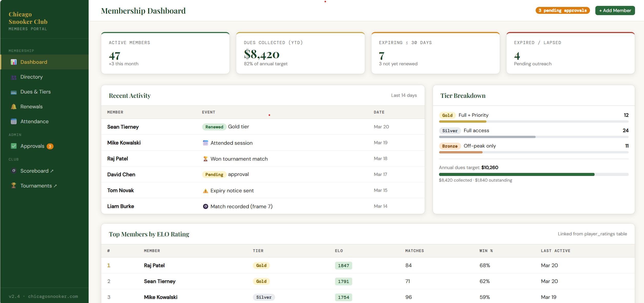
Task: Open Dues & Tiers page
Action: click(35, 92)
